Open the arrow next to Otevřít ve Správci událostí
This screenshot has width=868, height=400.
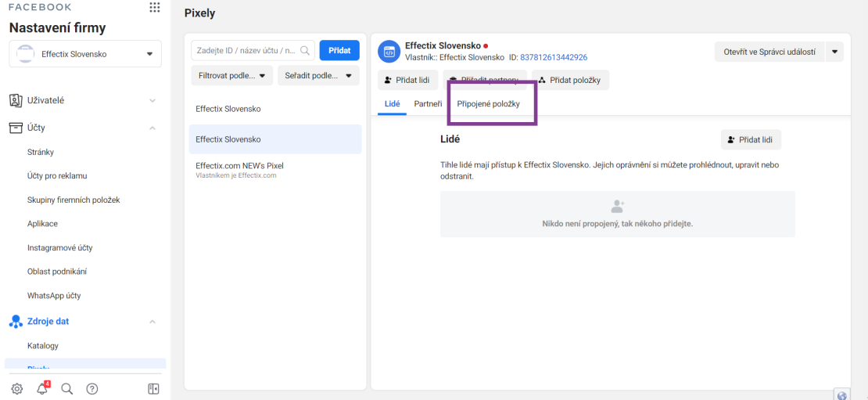pyautogui.click(x=834, y=52)
